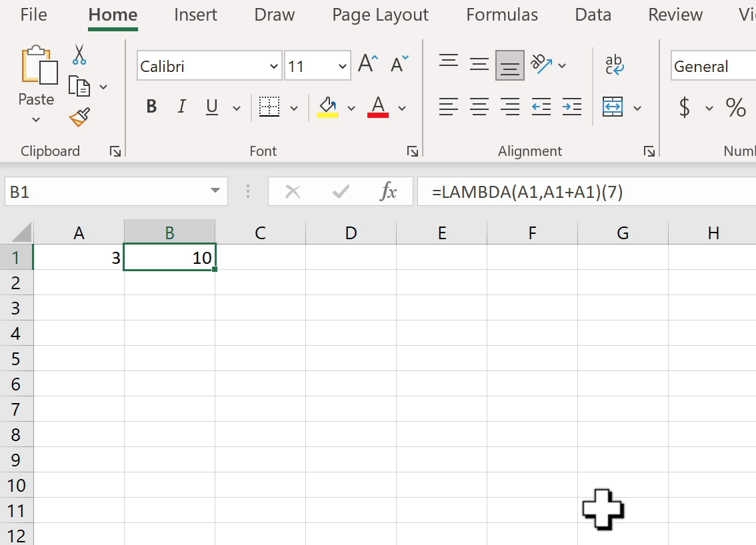Open the Font group dialog launcher

413,151
